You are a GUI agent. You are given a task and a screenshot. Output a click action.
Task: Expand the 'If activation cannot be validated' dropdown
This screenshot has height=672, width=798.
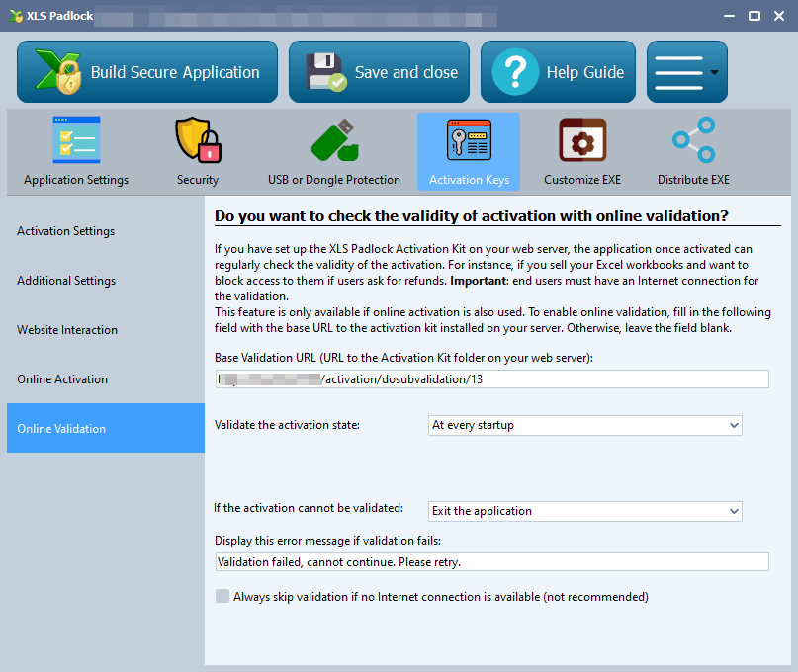[x=585, y=511]
